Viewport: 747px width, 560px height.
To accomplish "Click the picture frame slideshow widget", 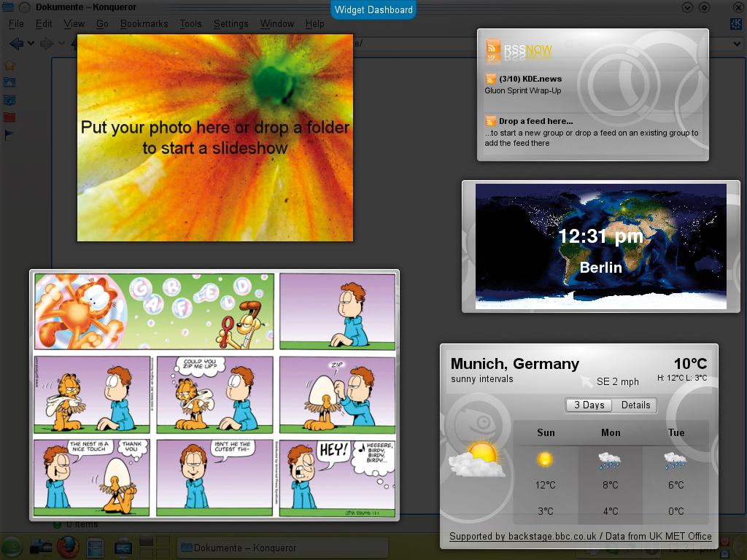I will pos(215,138).
